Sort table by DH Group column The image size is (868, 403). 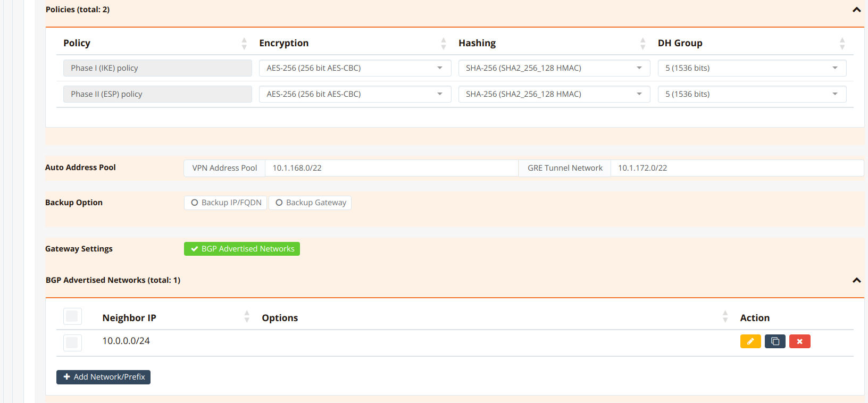[x=842, y=43]
